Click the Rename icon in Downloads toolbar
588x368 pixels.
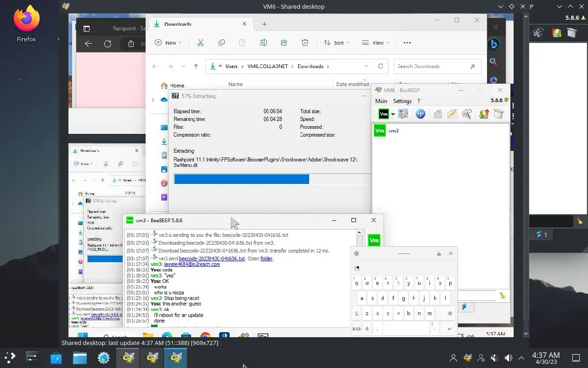[x=263, y=42]
